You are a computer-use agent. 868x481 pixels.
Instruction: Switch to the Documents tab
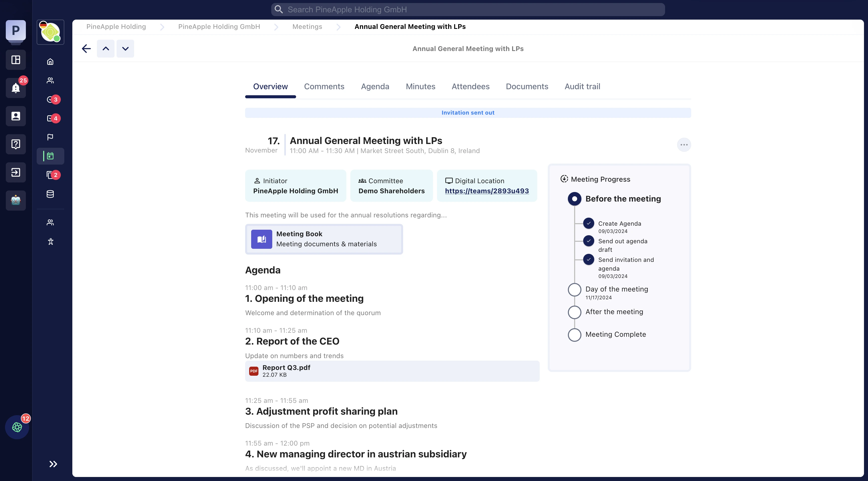click(527, 87)
